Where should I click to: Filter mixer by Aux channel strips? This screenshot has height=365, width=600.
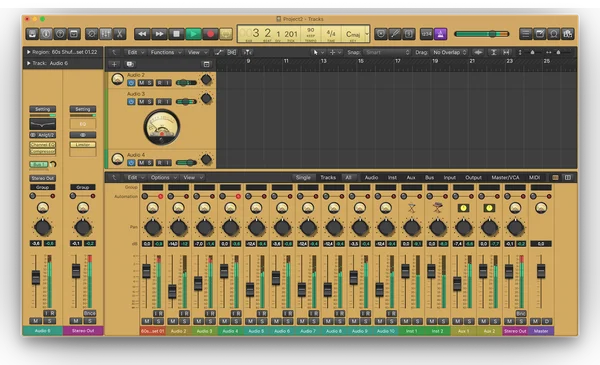(x=411, y=178)
